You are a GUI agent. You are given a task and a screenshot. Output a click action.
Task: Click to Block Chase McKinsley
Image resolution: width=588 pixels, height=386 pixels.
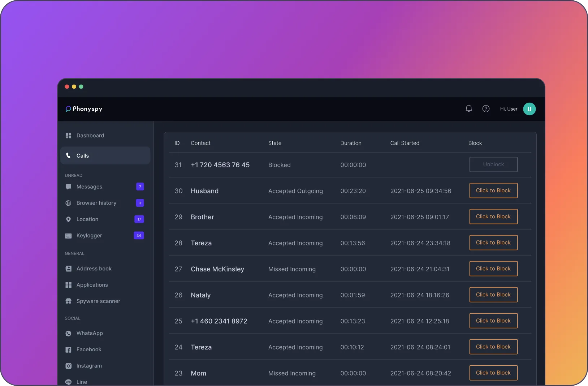[493, 269]
